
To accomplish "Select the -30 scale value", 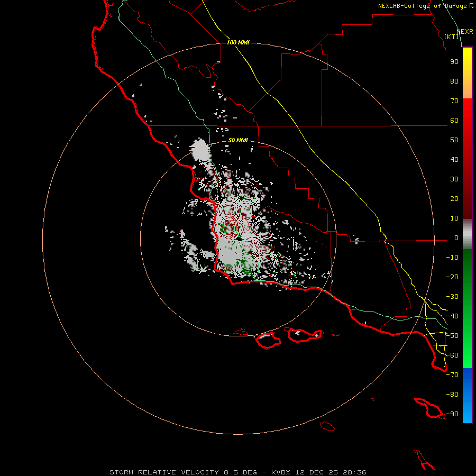I will [452, 297].
